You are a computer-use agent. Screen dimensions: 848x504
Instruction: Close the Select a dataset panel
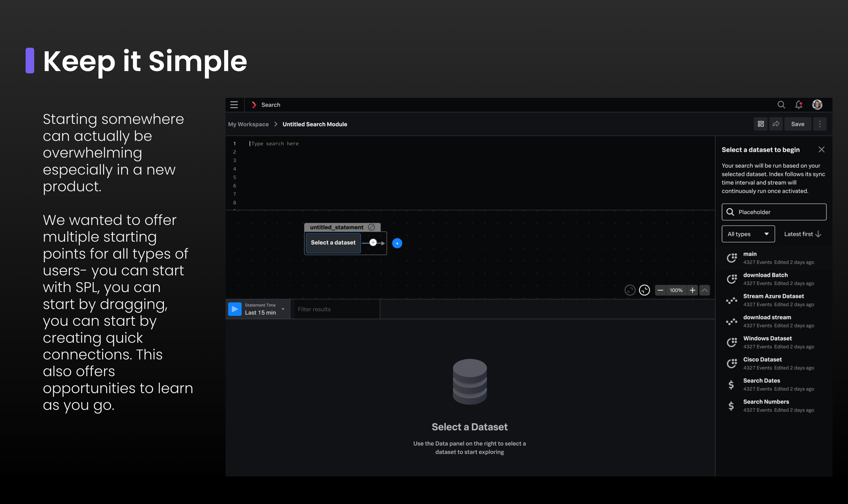tap(821, 149)
